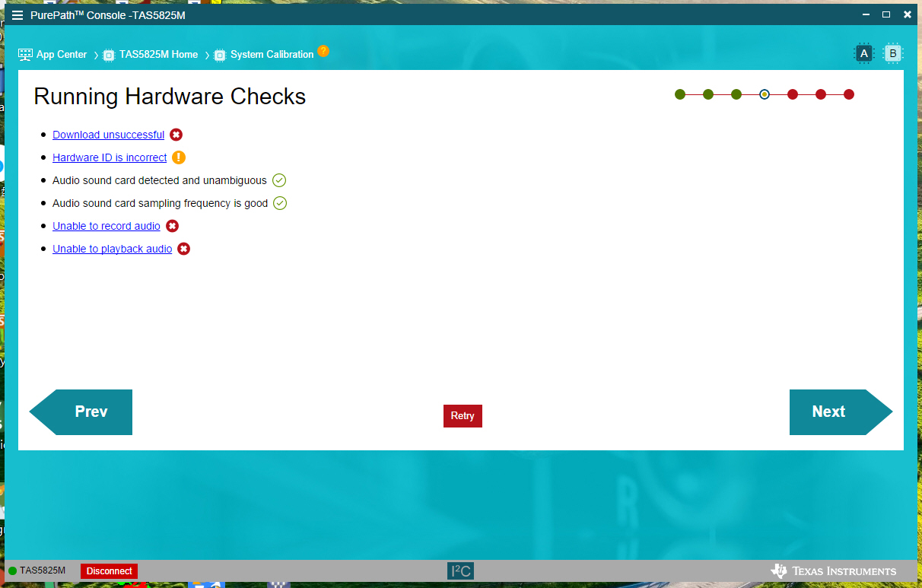Screen dimensions: 922x588
Task: Click second green progress step dot
Action: (x=708, y=94)
